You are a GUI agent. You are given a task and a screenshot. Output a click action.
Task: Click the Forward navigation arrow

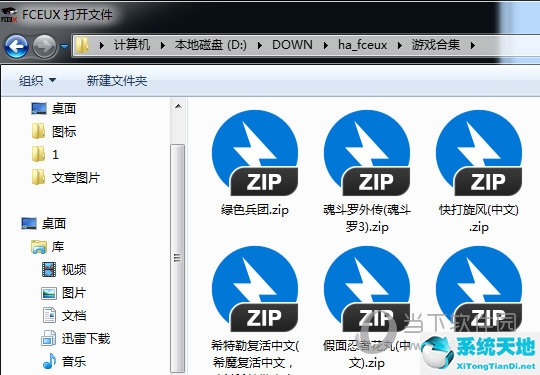45,46
